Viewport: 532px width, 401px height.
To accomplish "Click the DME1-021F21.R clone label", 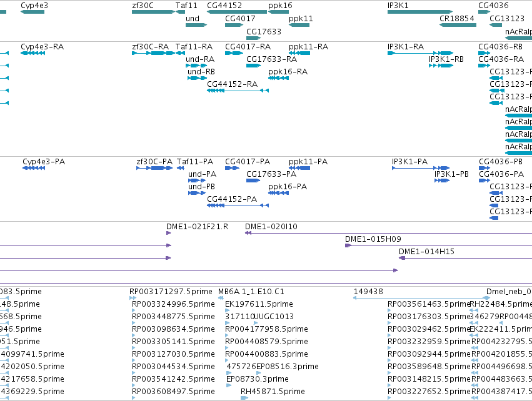I will coord(197,227).
